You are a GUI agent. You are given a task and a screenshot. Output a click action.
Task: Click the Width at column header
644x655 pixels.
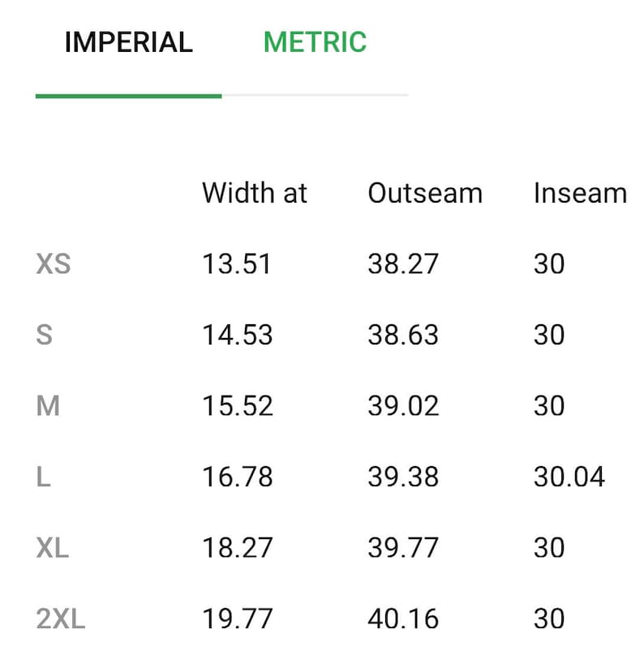pos(255,193)
